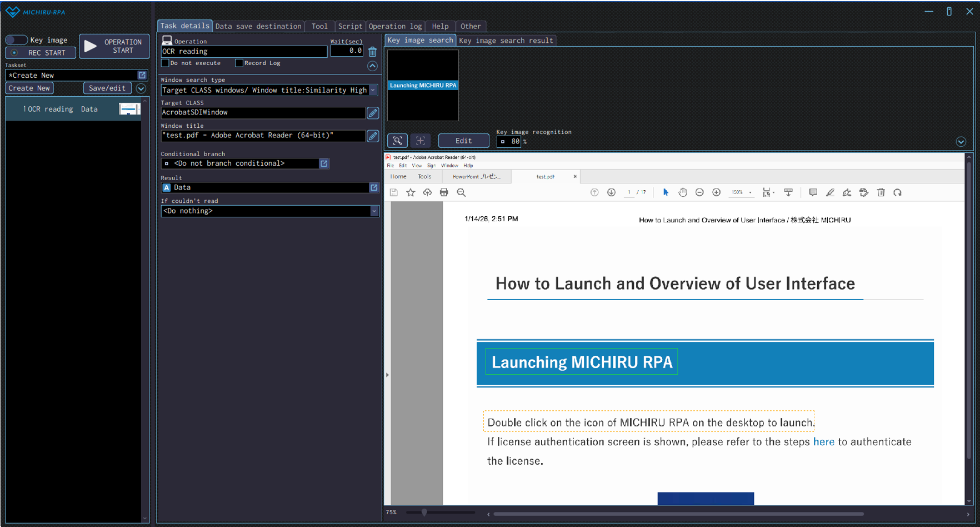Click the magnifier key image search icon
This screenshot has width=980, height=527.
(398, 141)
